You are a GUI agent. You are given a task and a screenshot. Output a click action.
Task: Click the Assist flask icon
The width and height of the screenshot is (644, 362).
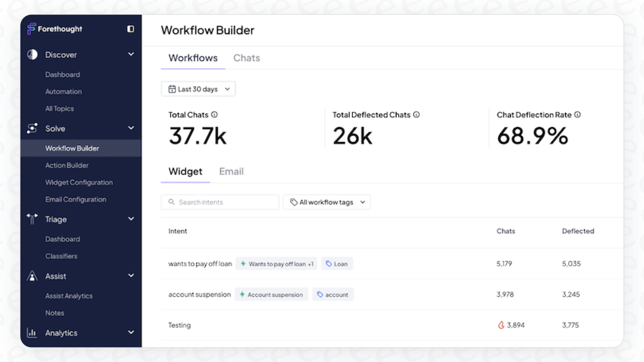pyautogui.click(x=32, y=276)
